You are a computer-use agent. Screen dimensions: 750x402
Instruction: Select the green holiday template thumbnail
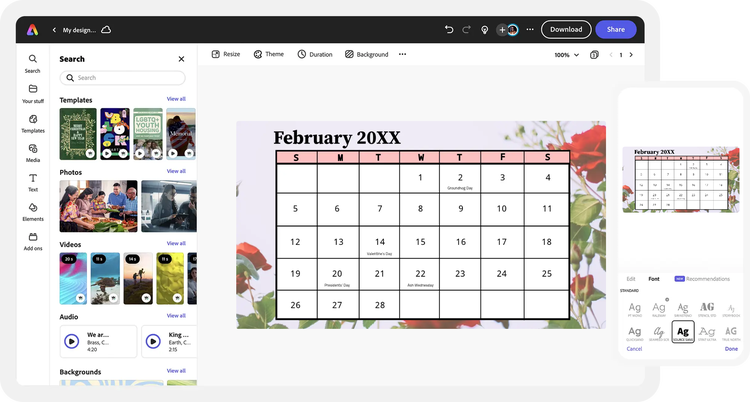78,134
